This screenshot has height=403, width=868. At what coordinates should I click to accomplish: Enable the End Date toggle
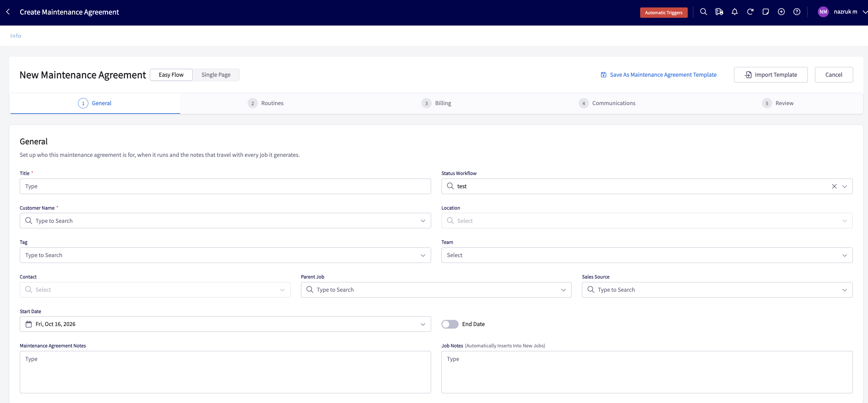(450, 324)
